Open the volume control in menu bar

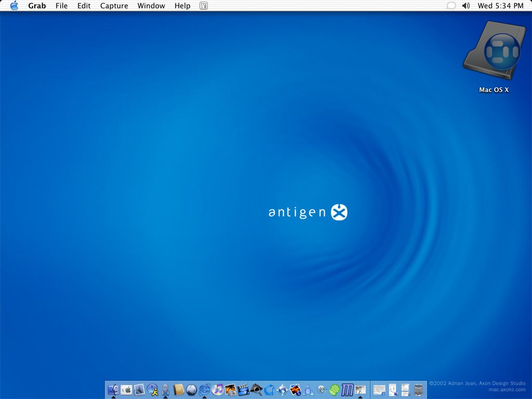tap(466, 5)
